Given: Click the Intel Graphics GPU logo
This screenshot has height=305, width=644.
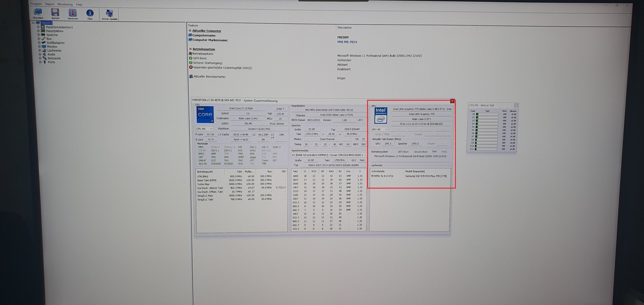Looking at the screenshot, I should click(x=381, y=115).
